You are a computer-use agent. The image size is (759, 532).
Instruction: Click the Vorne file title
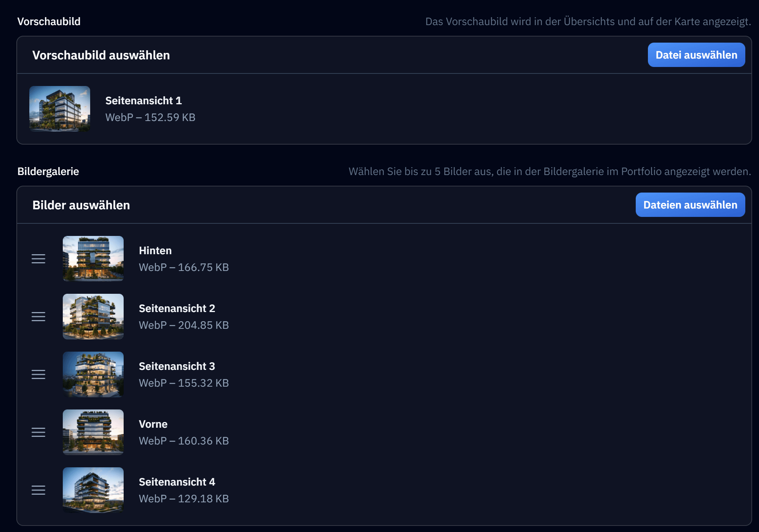(x=153, y=424)
